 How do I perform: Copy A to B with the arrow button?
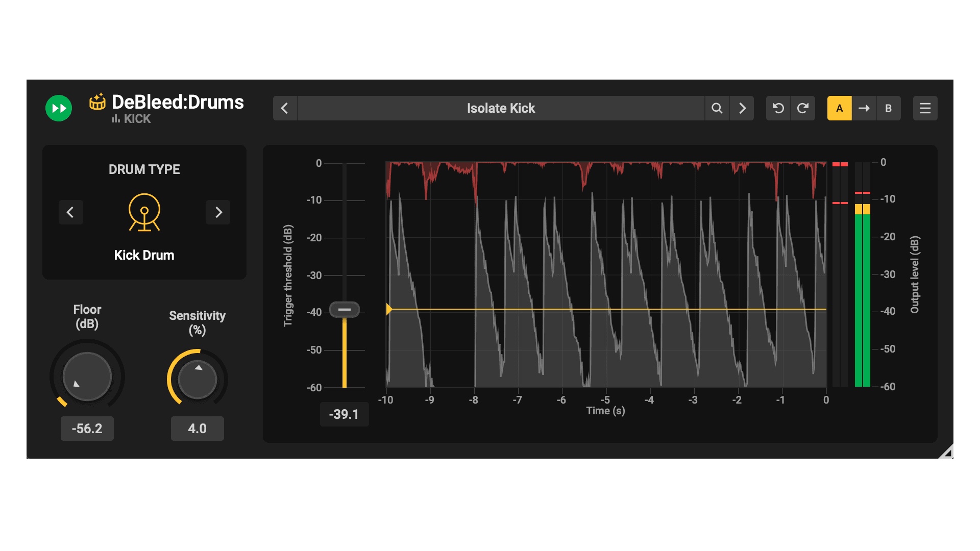(x=864, y=108)
